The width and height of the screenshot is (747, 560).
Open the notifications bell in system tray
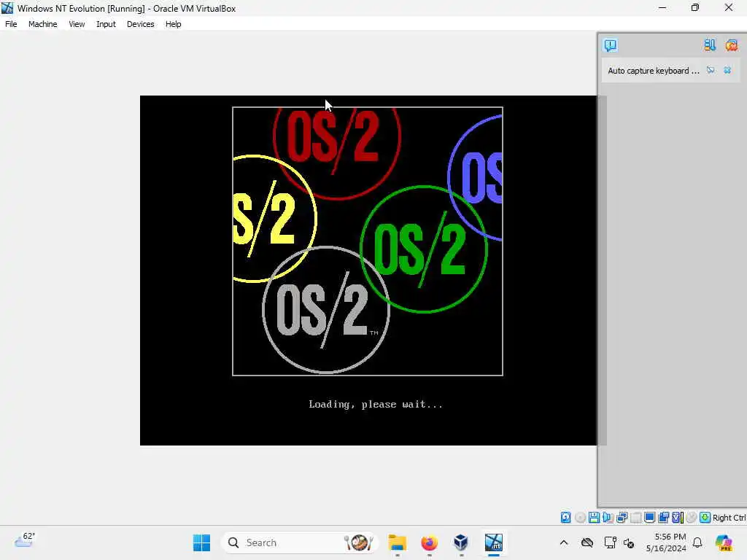[x=697, y=542]
